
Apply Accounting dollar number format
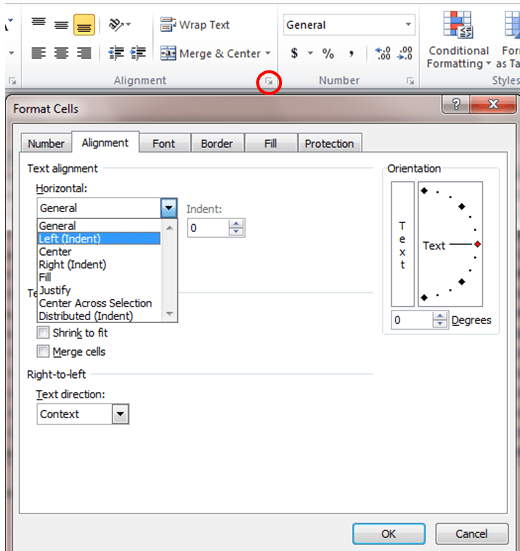(294, 53)
